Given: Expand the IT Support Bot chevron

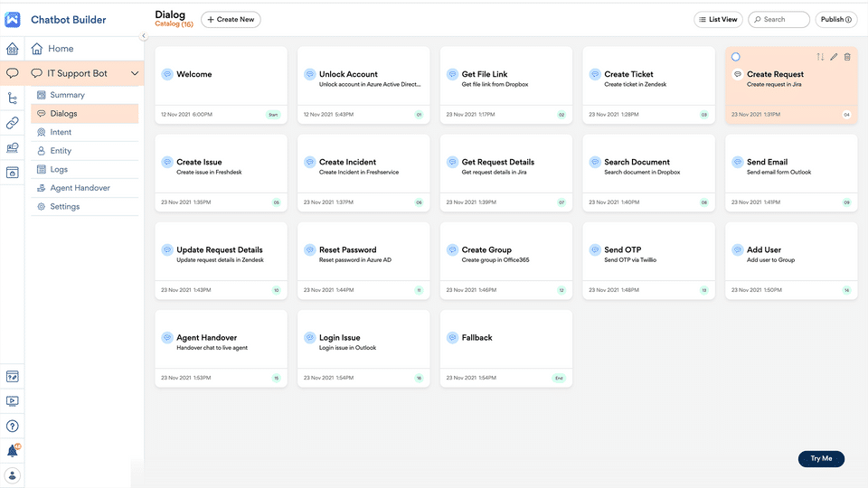Looking at the screenshot, I should [x=135, y=73].
